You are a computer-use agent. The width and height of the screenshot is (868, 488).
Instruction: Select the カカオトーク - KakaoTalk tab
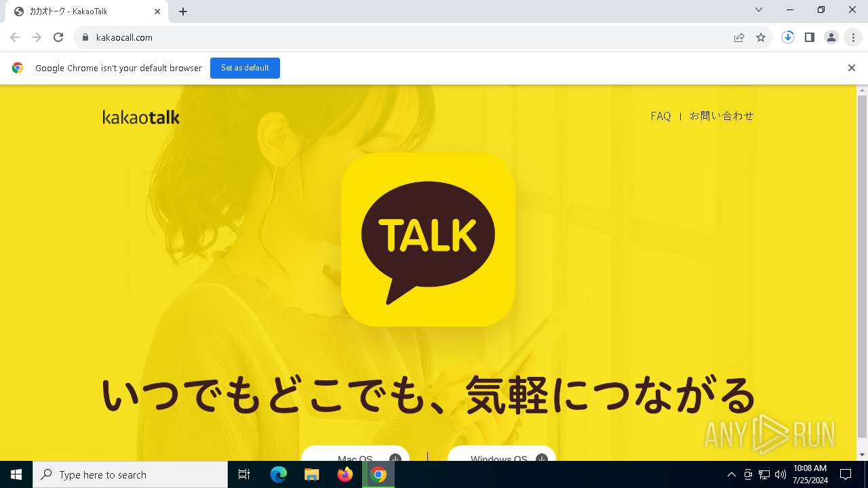click(x=86, y=12)
